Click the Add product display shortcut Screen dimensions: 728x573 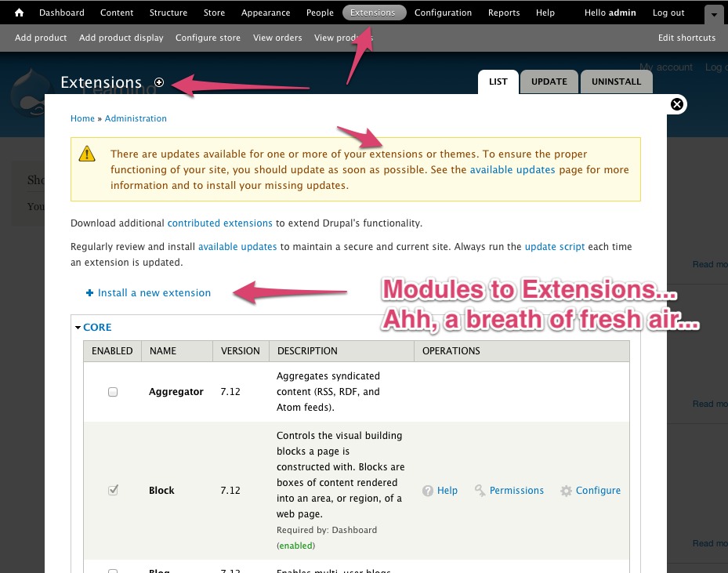(x=121, y=38)
